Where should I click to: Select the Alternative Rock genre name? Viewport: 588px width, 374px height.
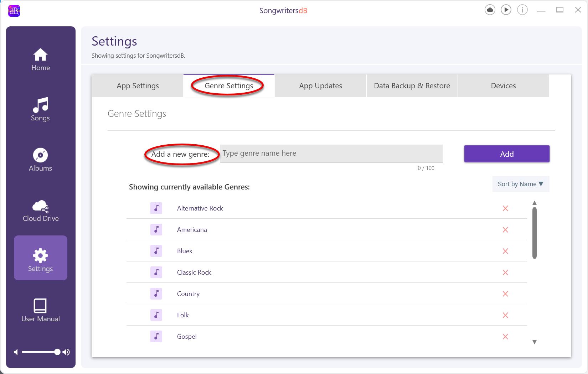point(200,208)
